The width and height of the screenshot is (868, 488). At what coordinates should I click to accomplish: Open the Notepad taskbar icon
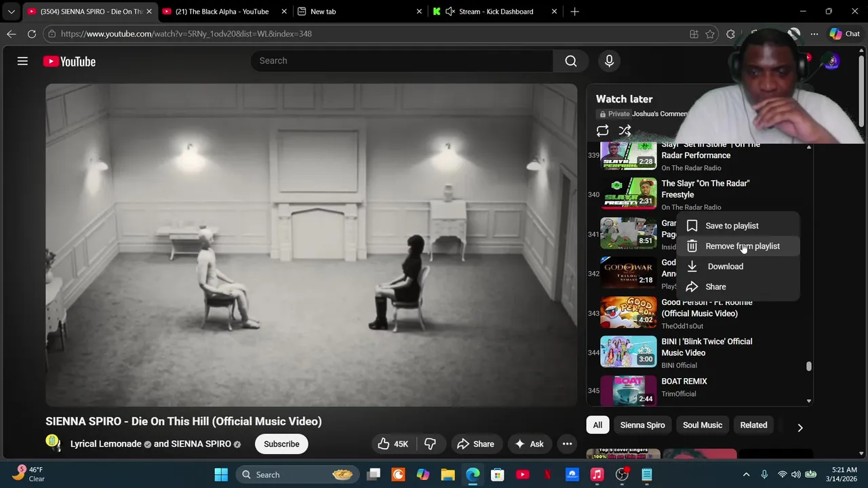[x=647, y=475]
